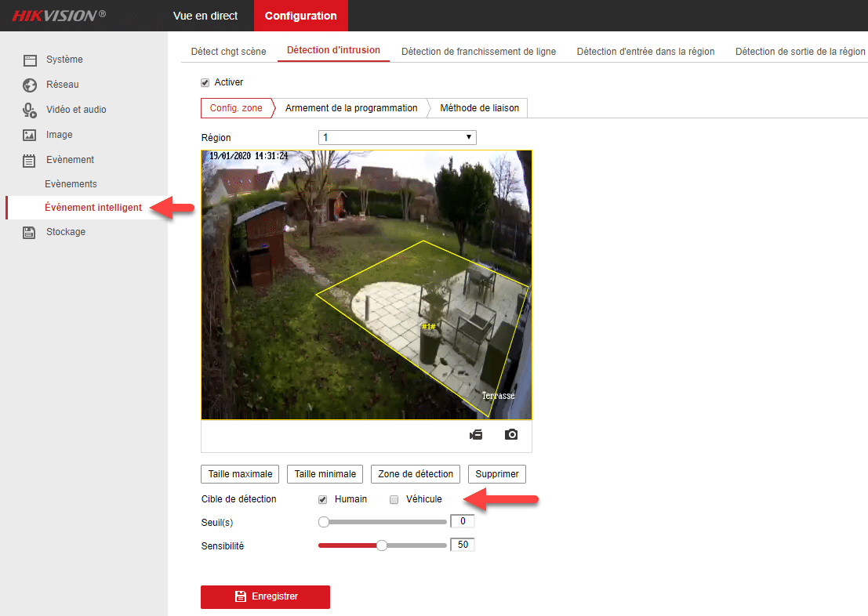Click the Stockage disk icon
Screen dimensions: 868x616
point(29,233)
